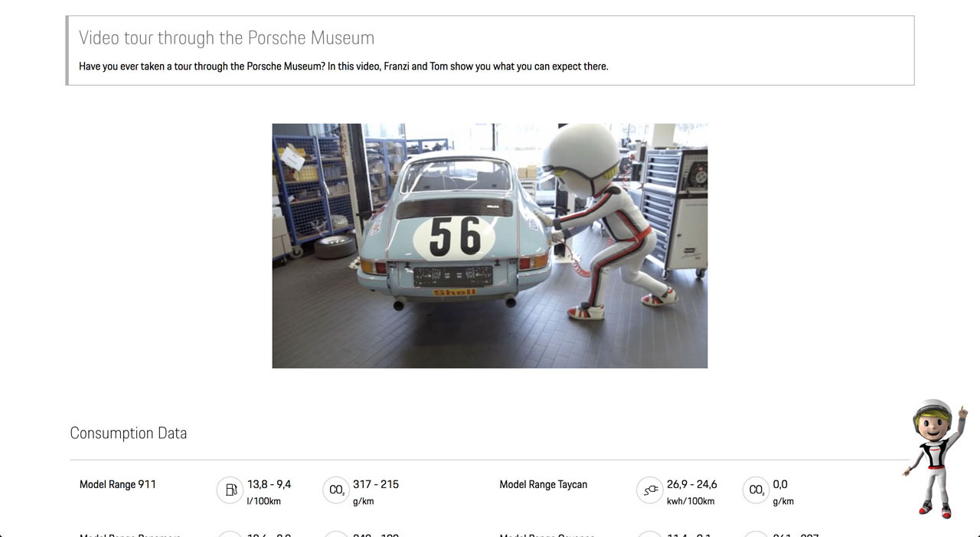This screenshot has height=537, width=980.
Task: Click the kwh/100km unit under the Taycan value
Action: pos(691,501)
